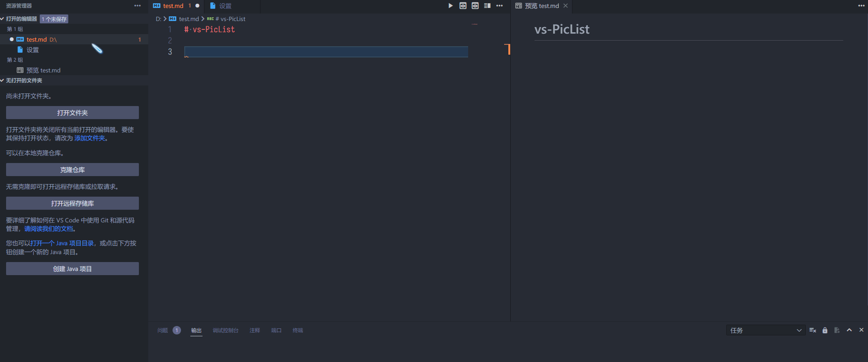Click into editor line 3 text area
This screenshot has width=868, height=362.
(x=326, y=51)
